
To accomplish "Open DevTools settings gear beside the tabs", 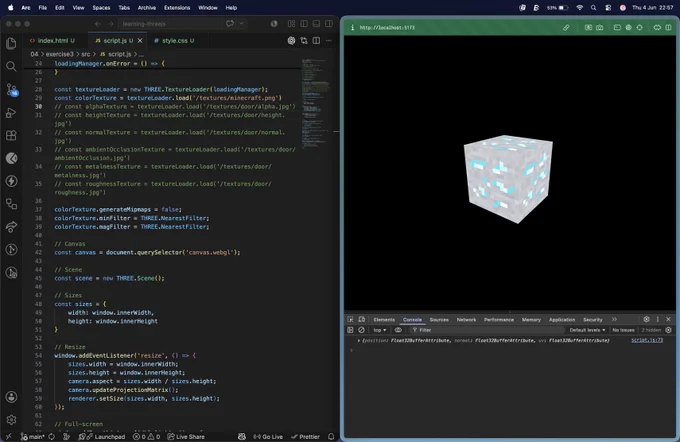I will [647, 319].
